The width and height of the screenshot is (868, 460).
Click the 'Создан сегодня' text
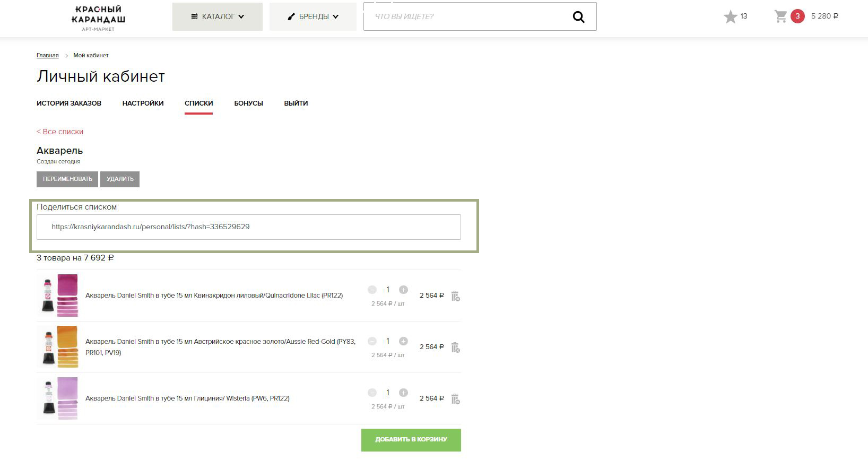58,162
